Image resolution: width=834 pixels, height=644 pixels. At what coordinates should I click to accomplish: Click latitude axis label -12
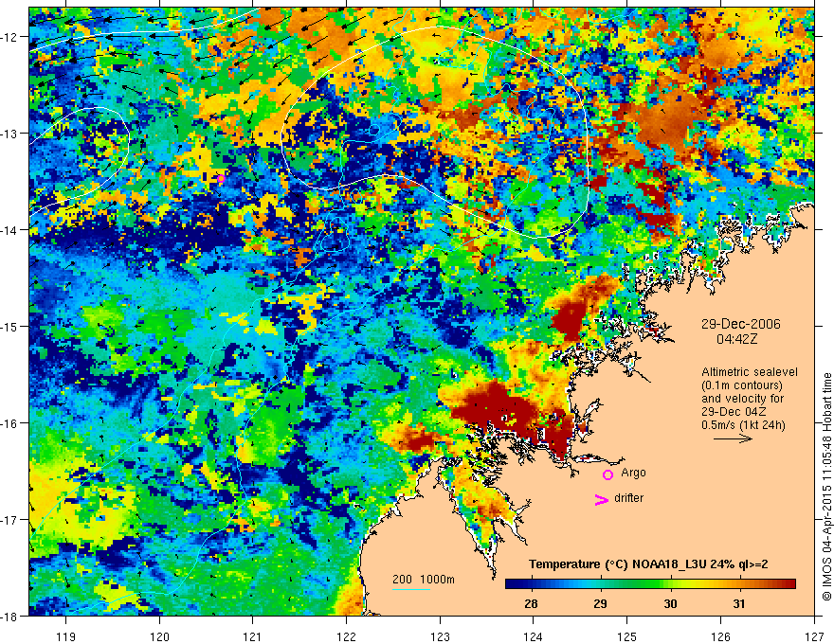click(x=10, y=37)
